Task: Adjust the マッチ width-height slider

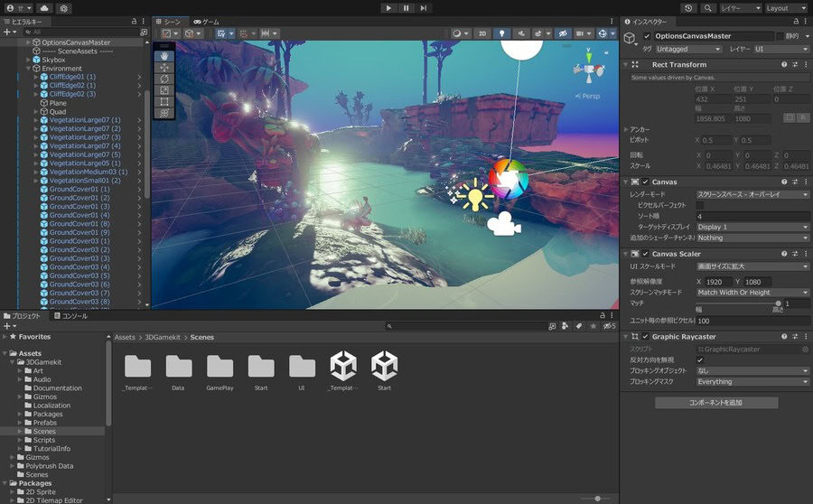Action: 737,303
